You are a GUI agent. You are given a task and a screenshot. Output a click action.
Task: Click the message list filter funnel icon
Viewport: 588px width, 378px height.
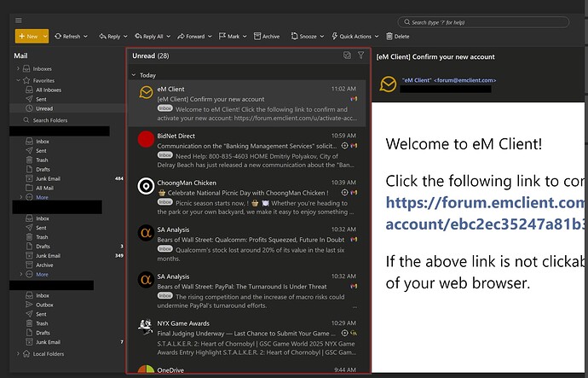360,55
